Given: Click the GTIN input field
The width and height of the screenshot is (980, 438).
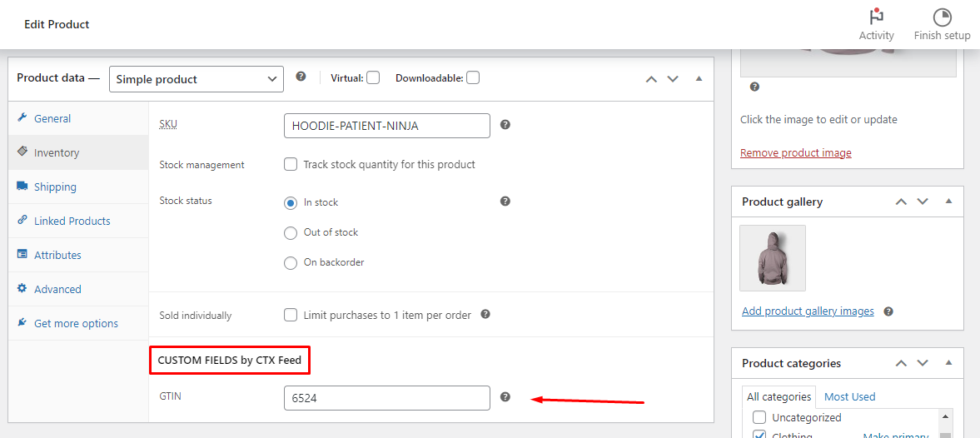Looking at the screenshot, I should [386, 398].
